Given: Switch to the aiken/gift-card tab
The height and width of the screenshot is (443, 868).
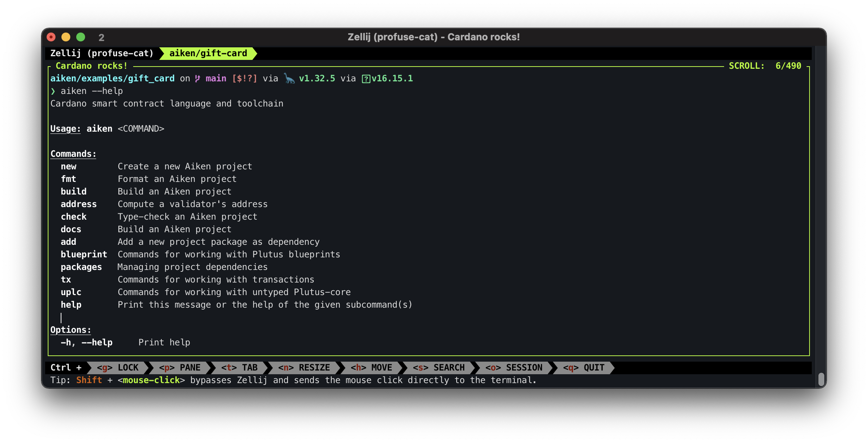Looking at the screenshot, I should pyautogui.click(x=208, y=53).
